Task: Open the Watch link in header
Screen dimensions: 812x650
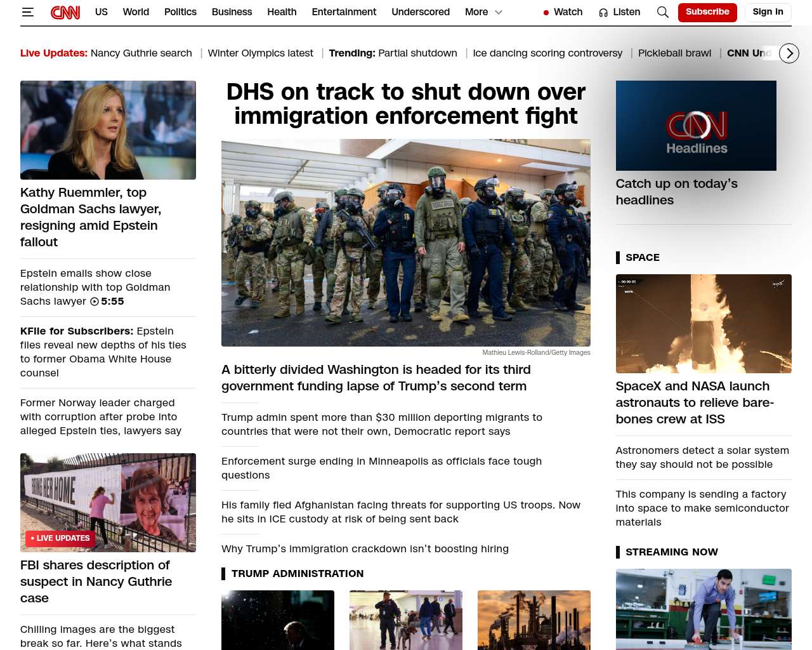Action: pos(568,12)
